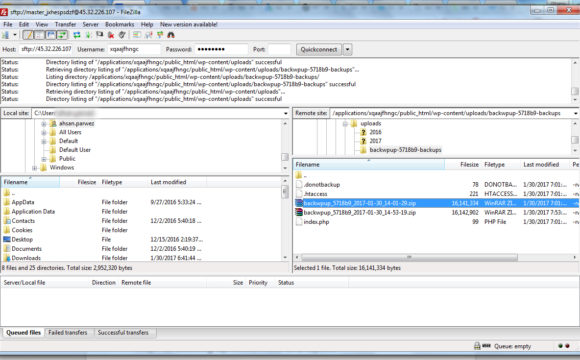The width and height of the screenshot is (580, 360).
Task: Expand the Windows folder node
Action: [34, 168]
